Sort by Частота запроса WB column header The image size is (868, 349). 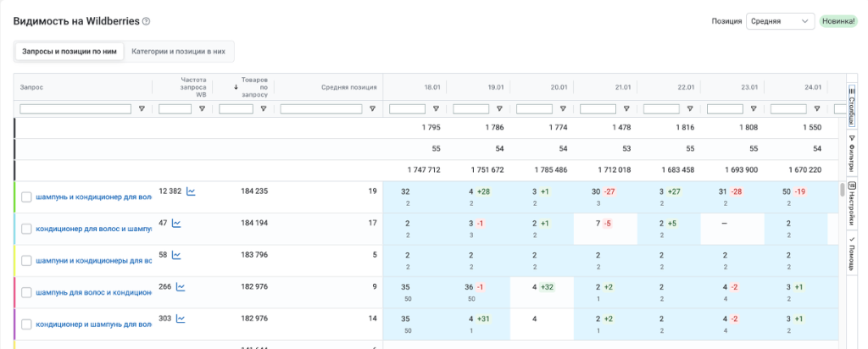click(x=193, y=87)
